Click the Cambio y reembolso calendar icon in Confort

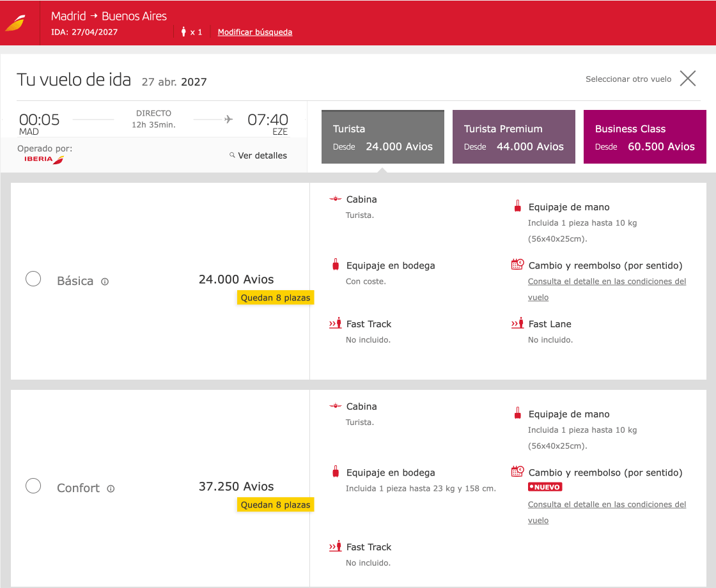coord(517,471)
